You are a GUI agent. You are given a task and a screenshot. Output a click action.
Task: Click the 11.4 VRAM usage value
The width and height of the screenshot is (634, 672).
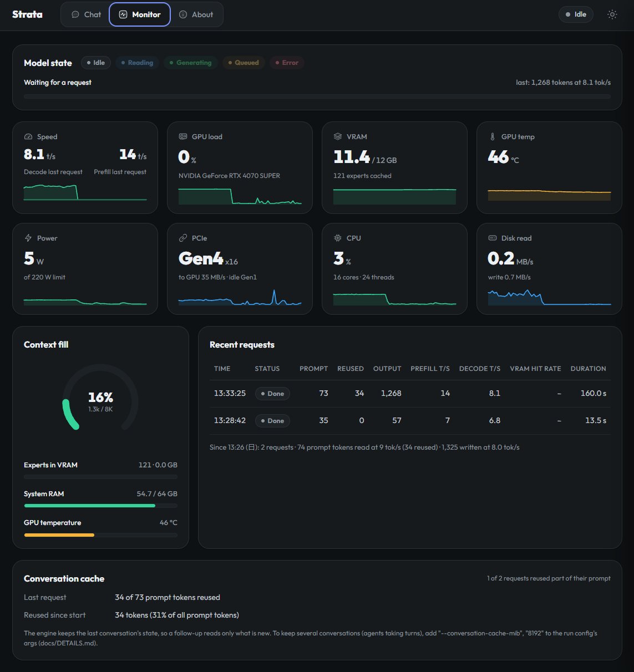tap(352, 157)
